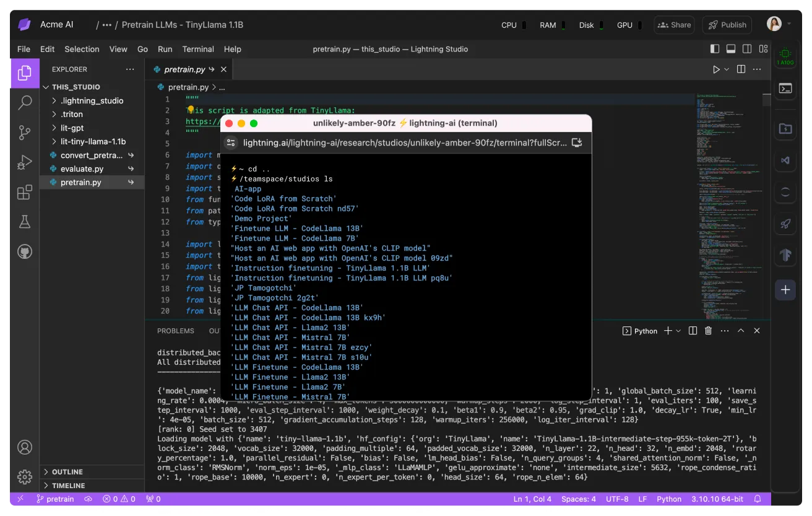The image size is (812, 516).
Task: Open the rocket deployment app icon
Action: click(x=785, y=224)
